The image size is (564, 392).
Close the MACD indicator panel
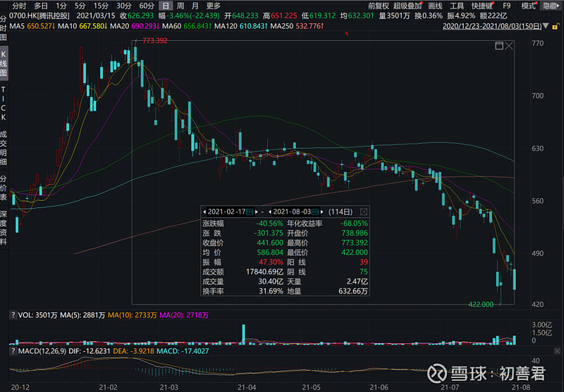(x=557, y=351)
